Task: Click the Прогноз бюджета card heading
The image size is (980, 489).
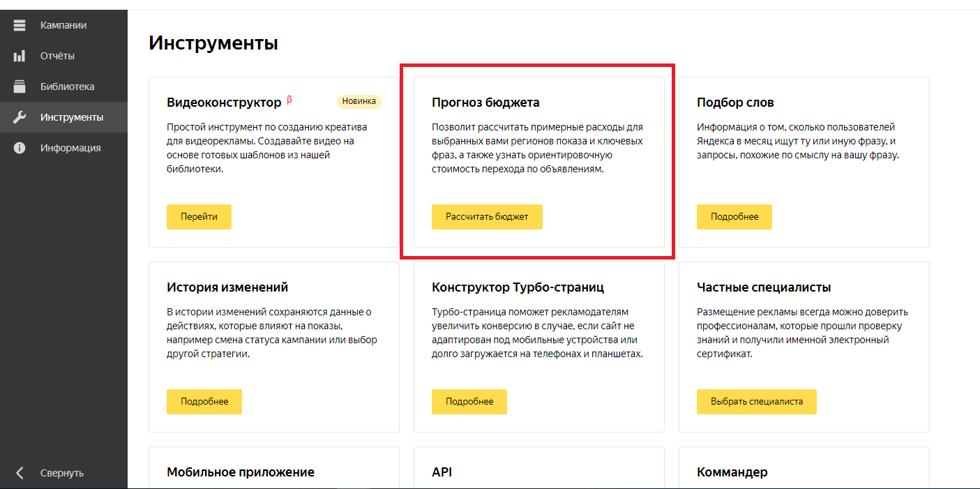Action: pyautogui.click(x=485, y=103)
